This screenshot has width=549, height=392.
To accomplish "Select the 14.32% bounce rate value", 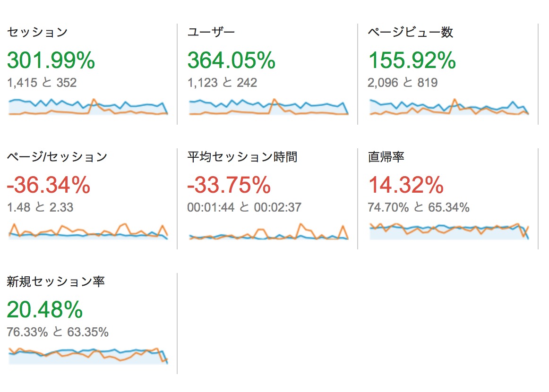I will [x=406, y=185].
